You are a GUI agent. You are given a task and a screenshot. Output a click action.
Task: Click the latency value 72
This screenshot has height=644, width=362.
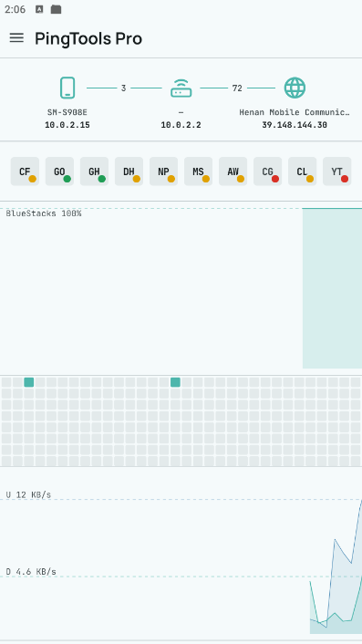[237, 88]
